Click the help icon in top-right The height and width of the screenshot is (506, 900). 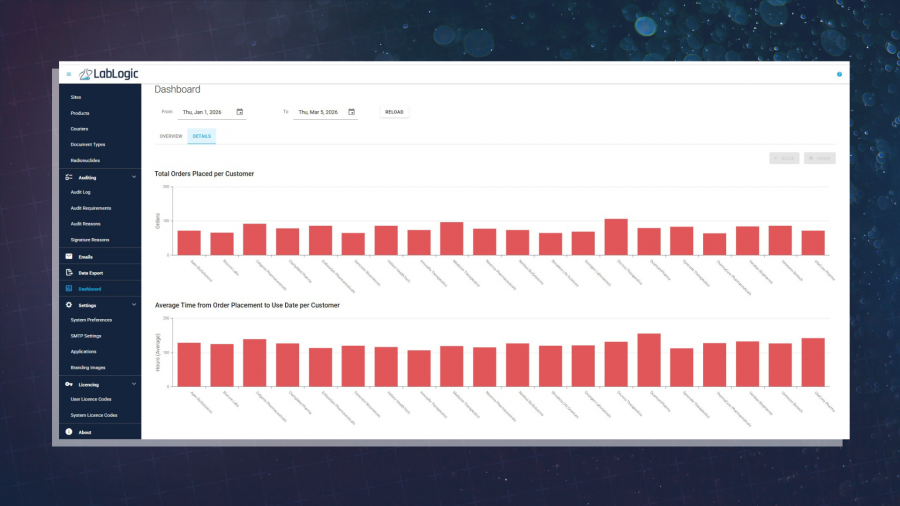click(839, 74)
